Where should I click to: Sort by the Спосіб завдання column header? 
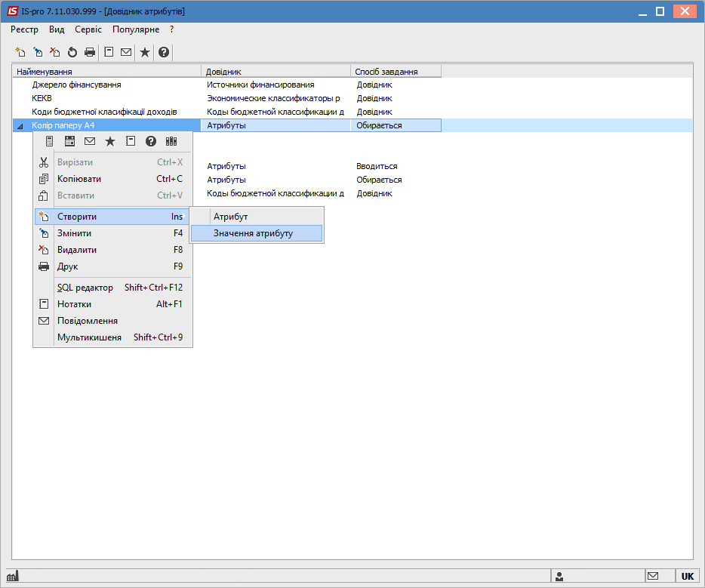point(396,72)
